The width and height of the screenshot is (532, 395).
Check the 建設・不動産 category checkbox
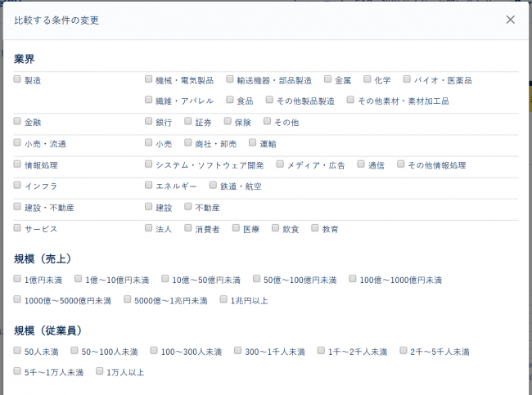pyautogui.click(x=17, y=206)
